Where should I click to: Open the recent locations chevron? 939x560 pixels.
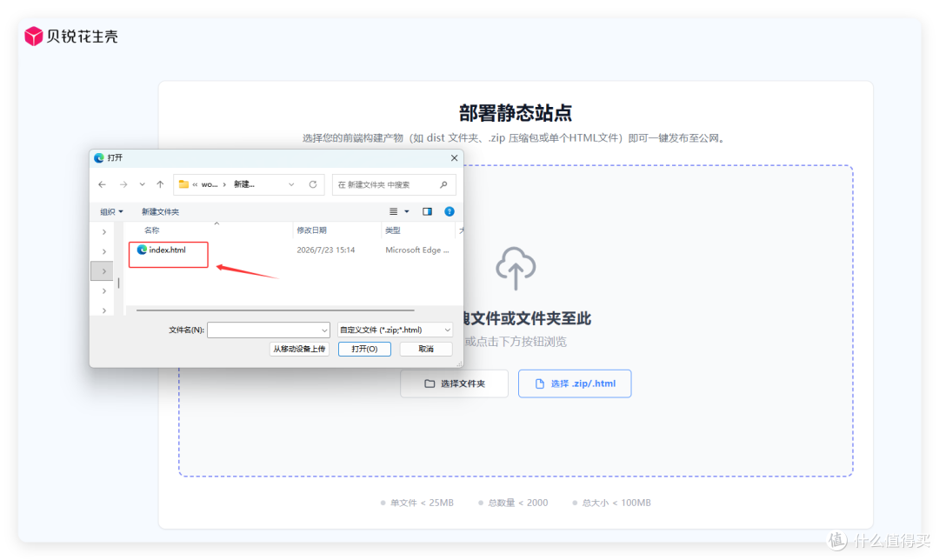pos(142,184)
